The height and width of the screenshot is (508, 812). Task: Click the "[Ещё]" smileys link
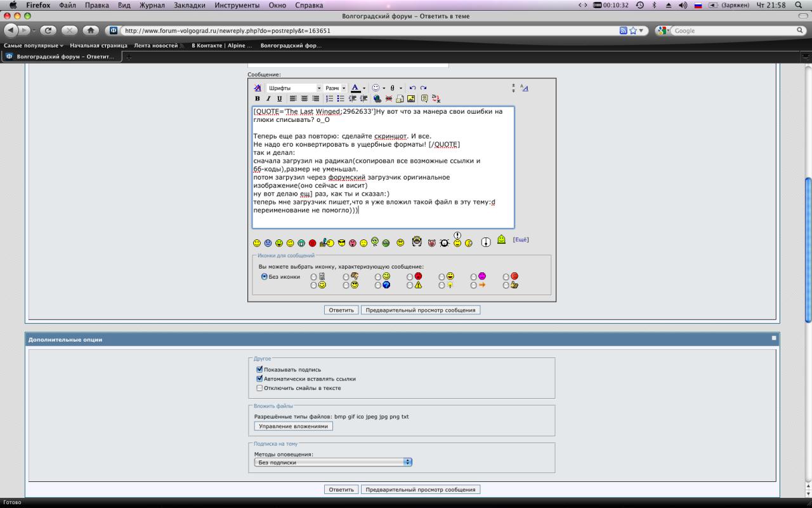click(x=520, y=239)
